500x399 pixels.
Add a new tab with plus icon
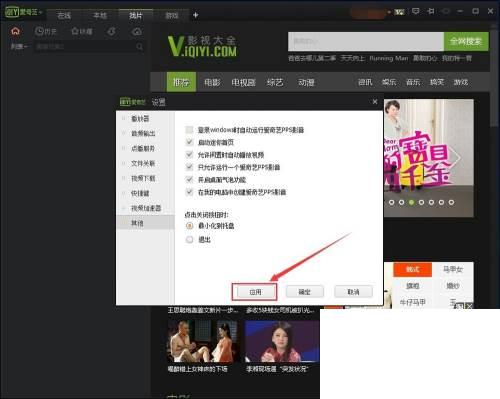coord(196,15)
